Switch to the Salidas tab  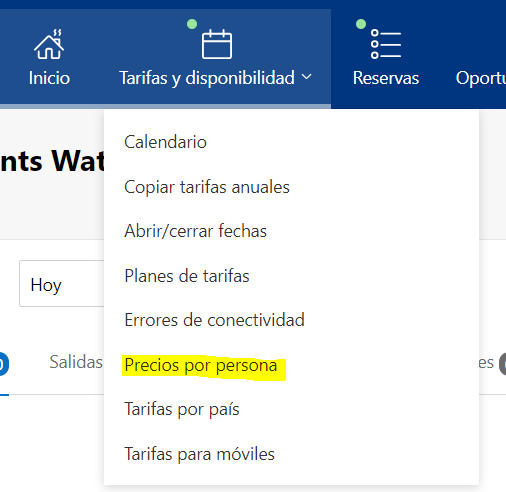[76, 362]
